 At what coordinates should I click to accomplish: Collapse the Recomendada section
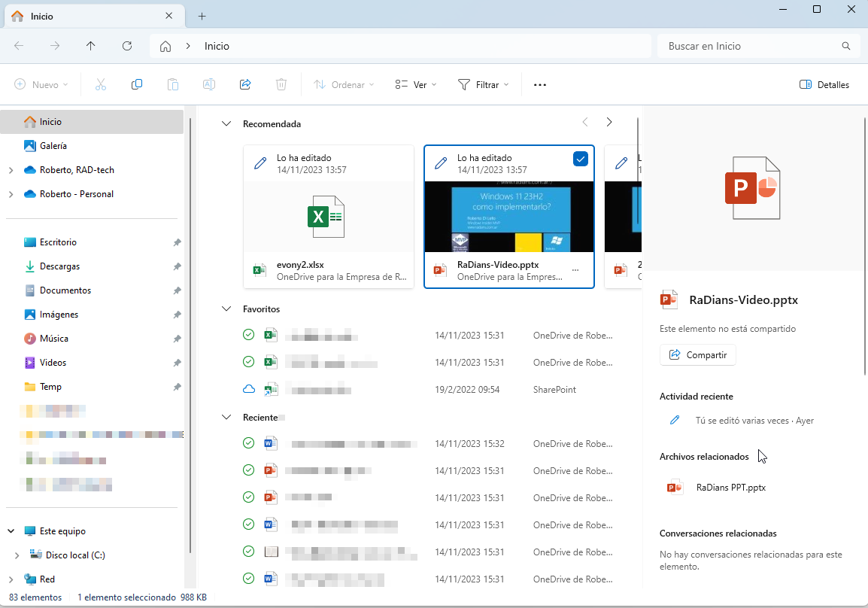(x=226, y=123)
